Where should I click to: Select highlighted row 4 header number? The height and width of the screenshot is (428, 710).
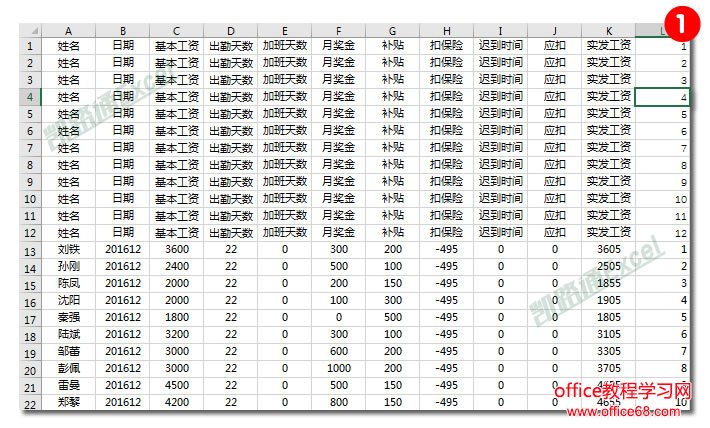(x=30, y=97)
